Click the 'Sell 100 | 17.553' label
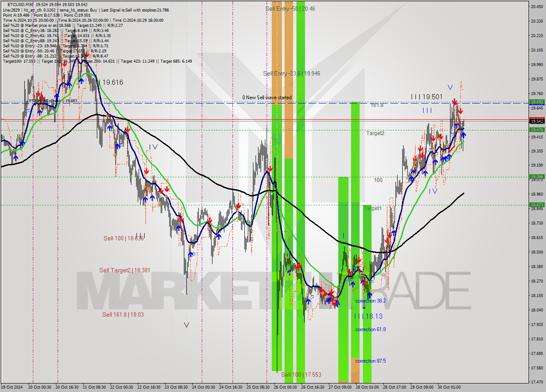Screen dimensions: 546x392 pos(301,374)
